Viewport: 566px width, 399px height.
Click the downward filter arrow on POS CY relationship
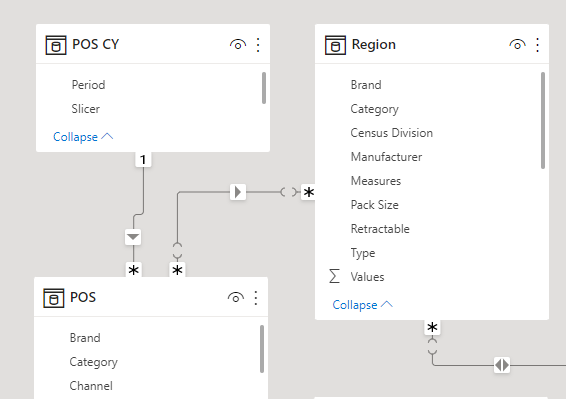(x=133, y=237)
